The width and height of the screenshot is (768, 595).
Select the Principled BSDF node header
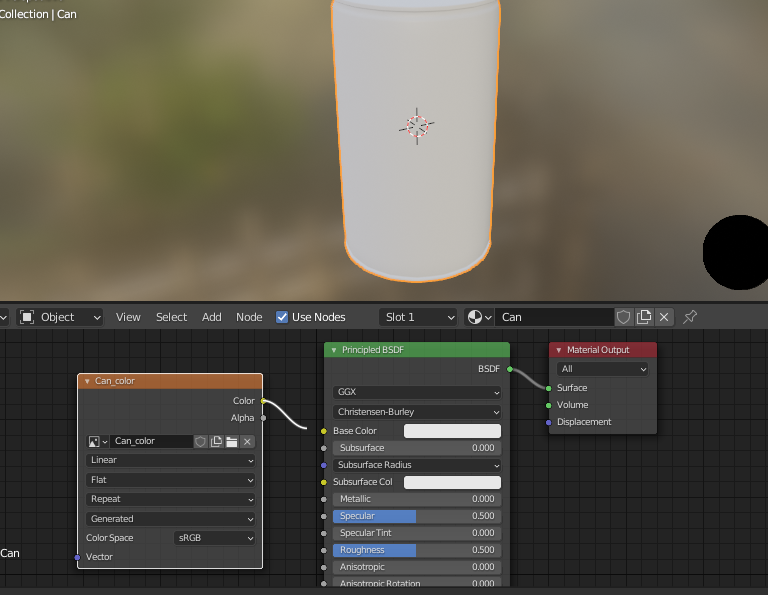click(417, 350)
